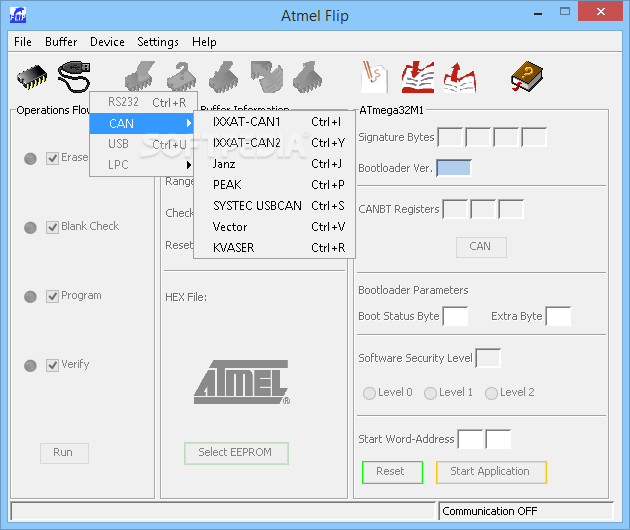
Task: Click the Start Application button
Action: point(491,472)
